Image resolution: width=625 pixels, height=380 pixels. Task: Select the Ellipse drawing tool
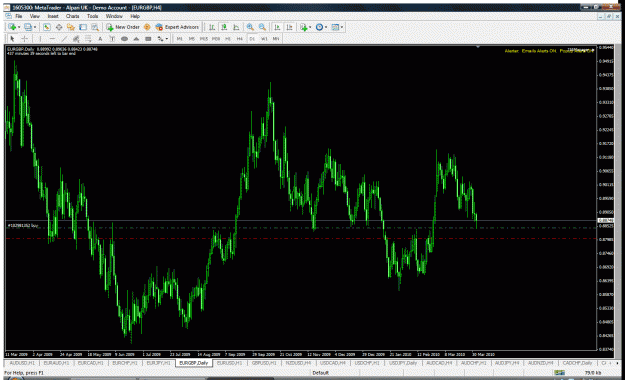124,39
